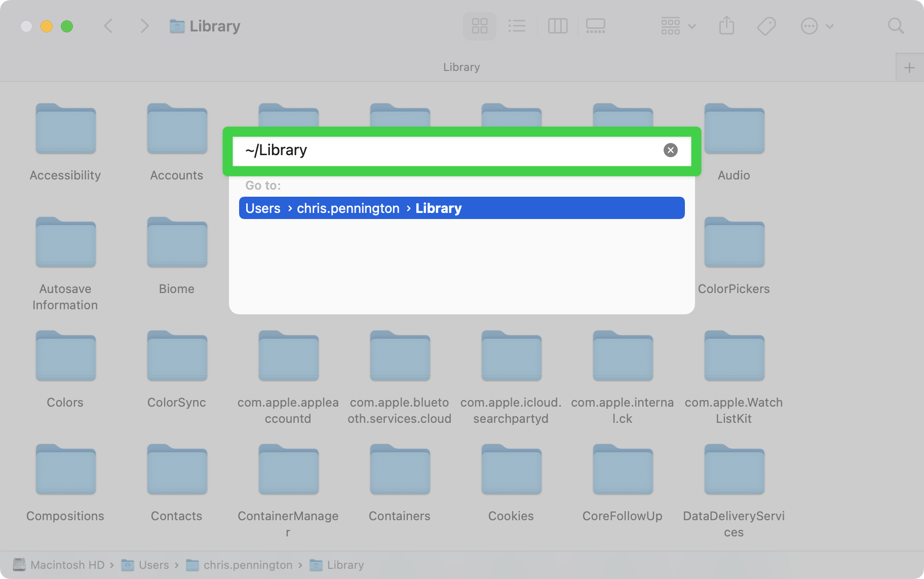Switch to icon view
The width and height of the screenshot is (924, 579).
coord(479,26)
